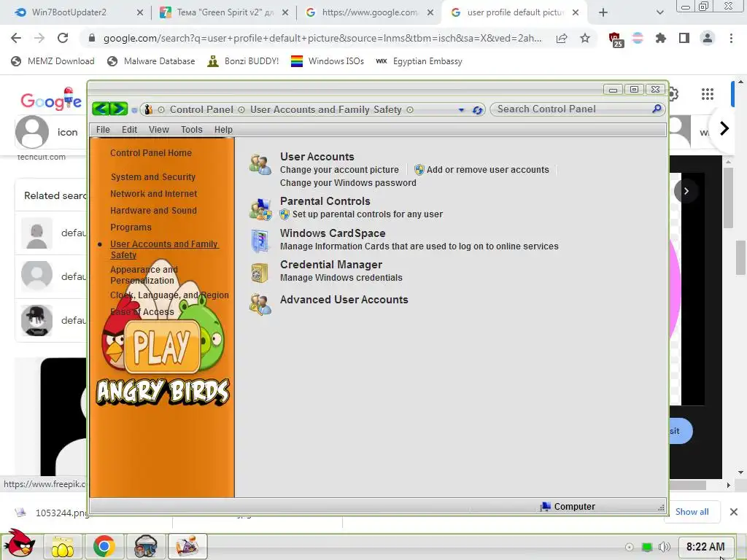The width and height of the screenshot is (747, 560).
Task: Show next related chips with right chevron
Action: [x=724, y=128]
